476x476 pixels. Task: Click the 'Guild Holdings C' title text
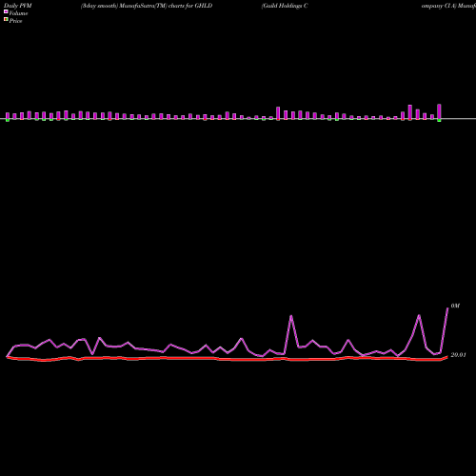285,6
